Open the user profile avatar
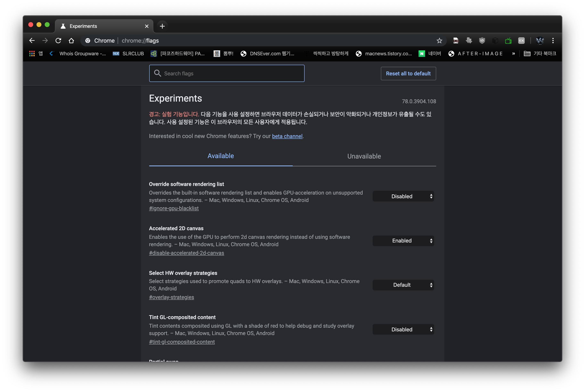The width and height of the screenshot is (585, 392). coord(540,41)
